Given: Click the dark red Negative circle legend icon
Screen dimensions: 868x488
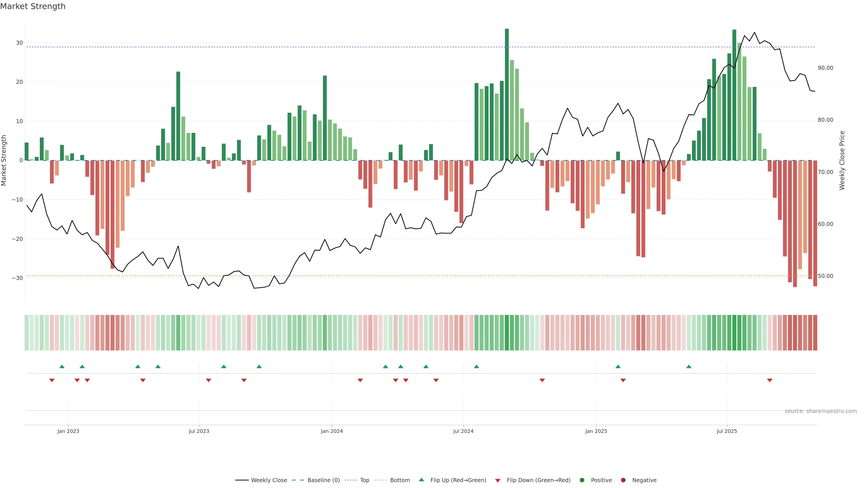Looking at the screenshot, I should 623,480.
